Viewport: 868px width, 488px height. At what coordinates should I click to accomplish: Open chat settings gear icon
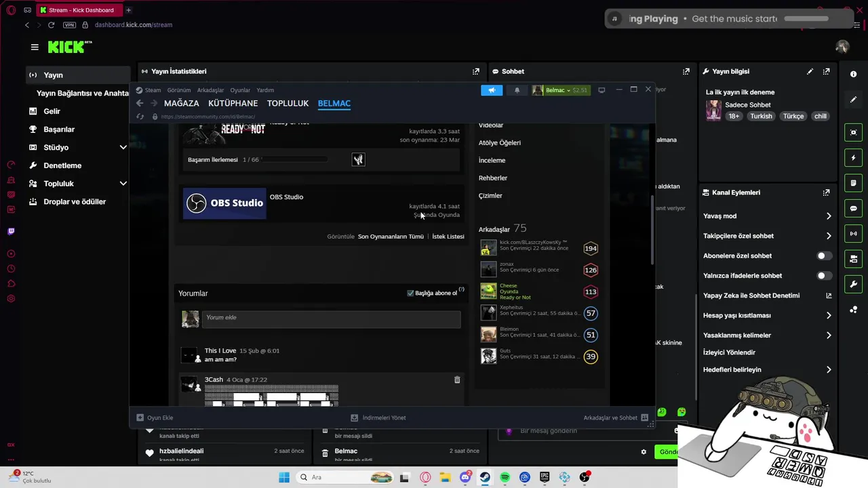(644, 452)
